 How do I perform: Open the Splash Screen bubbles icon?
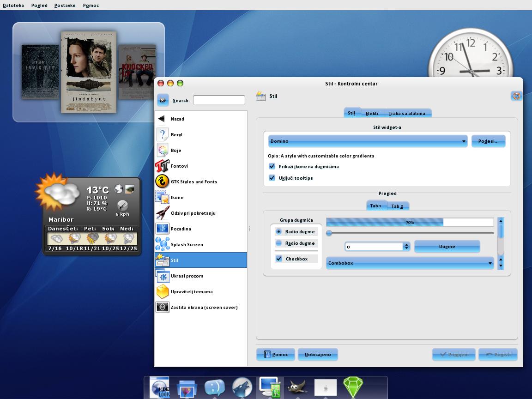click(162, 244)
